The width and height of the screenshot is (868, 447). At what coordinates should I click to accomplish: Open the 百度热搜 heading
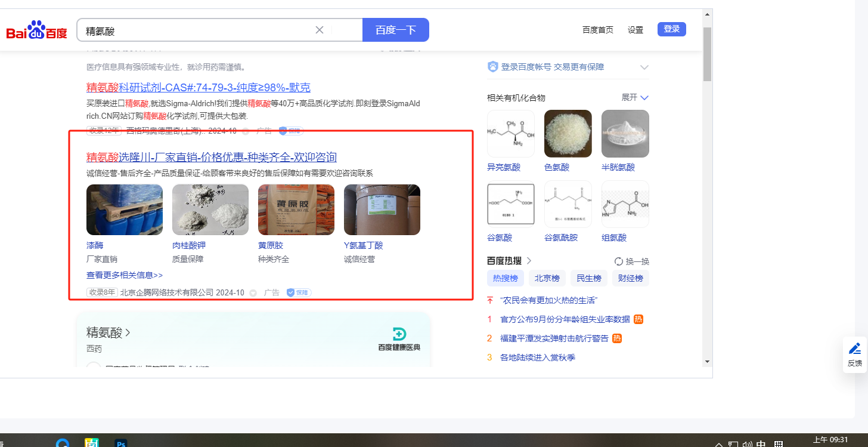(509, 261)
